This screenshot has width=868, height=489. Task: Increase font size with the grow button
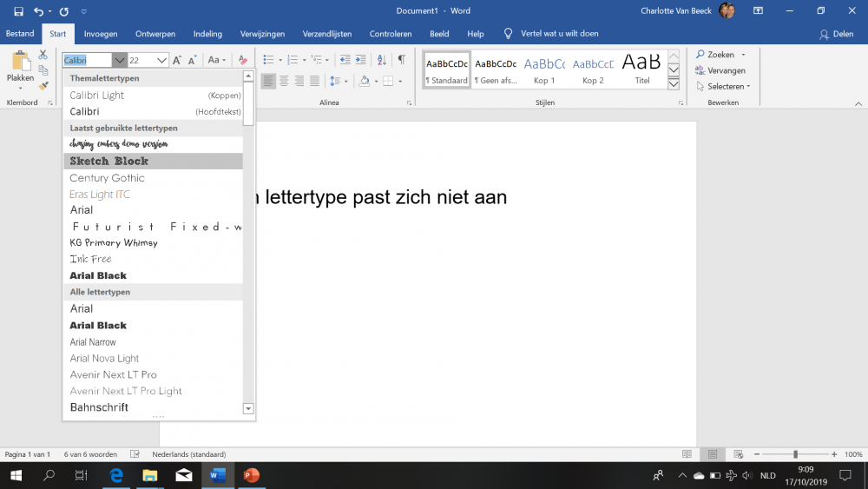(177, 60)
